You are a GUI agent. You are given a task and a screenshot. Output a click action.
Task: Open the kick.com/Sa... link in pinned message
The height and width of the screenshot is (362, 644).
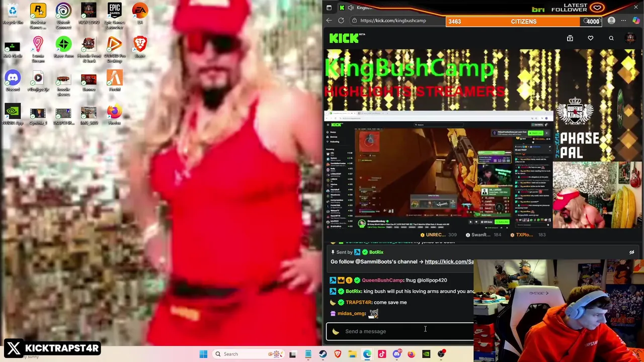click(449, 261)
